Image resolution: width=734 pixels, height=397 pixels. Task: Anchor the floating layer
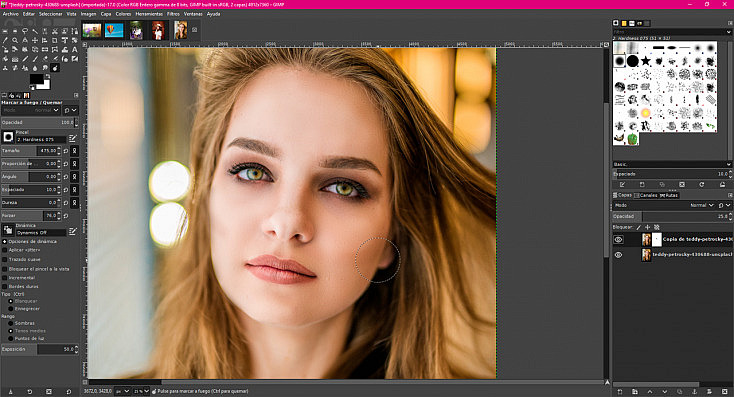[694, 391]
